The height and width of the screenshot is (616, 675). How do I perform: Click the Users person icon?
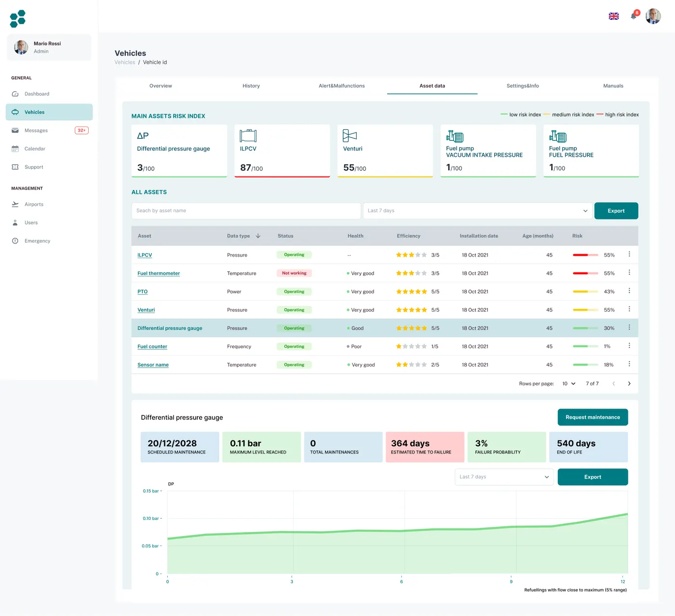[x=15, y=223]
